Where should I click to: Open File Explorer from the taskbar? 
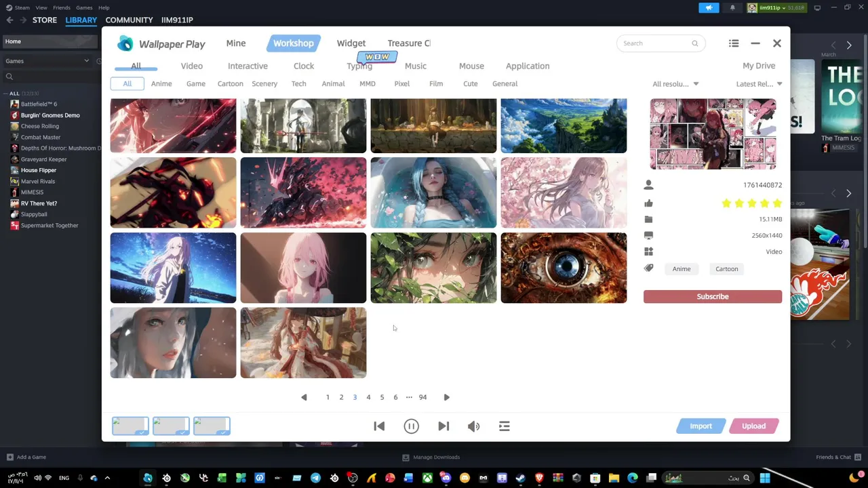[x=614, y=478]
